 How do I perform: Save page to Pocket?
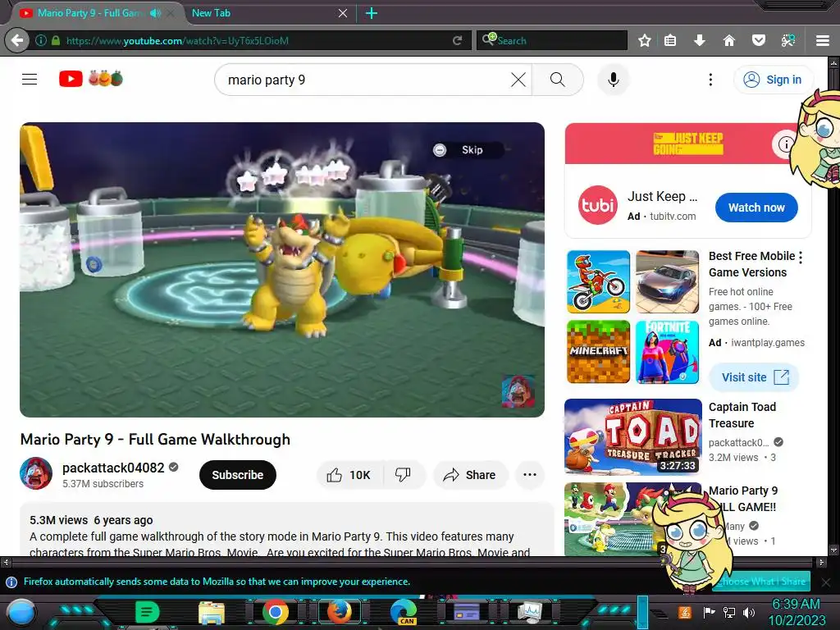pos(758,40)
